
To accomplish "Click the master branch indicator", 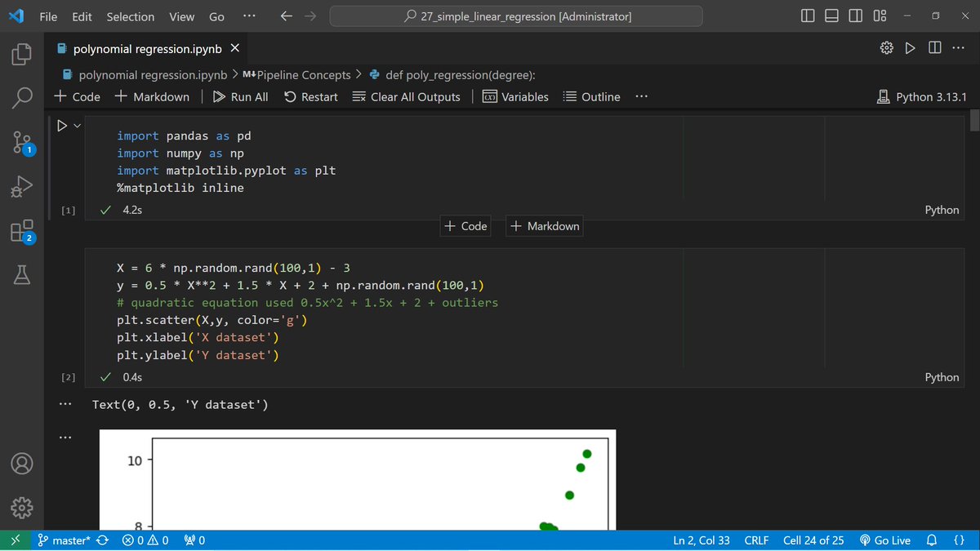I will click(64, 540).
